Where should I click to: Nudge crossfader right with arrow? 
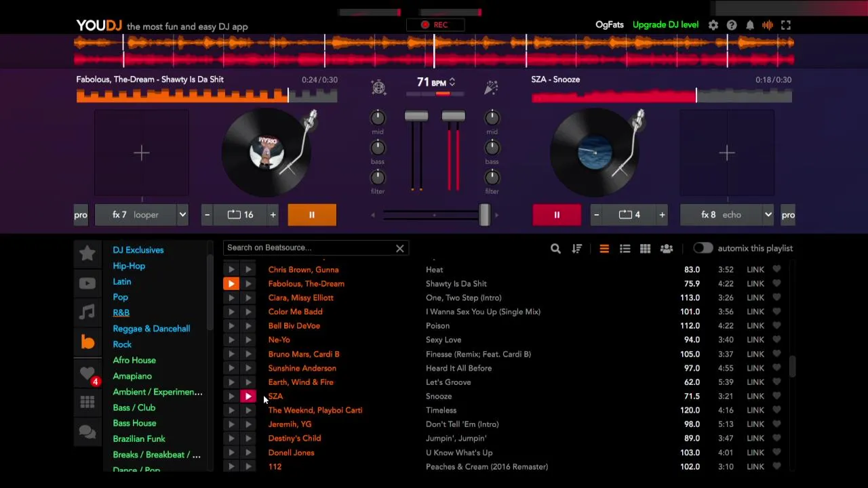pyautogui.click(x=496, y=216)
